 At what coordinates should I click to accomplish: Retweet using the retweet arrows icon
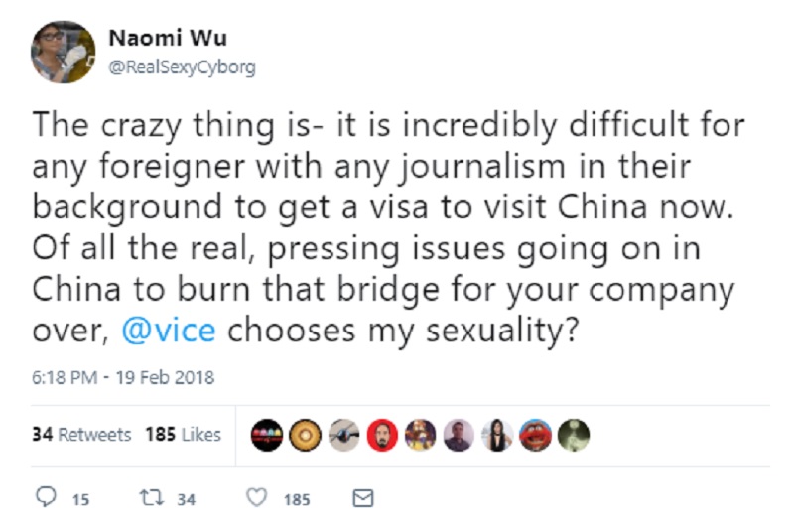pos(152,498)
